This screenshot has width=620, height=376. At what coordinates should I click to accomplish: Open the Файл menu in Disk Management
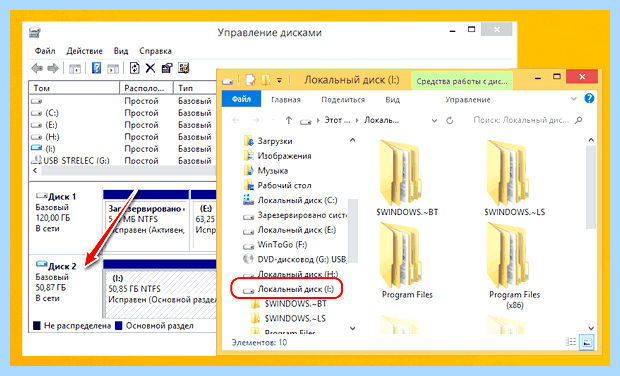[x=45, y=51]
